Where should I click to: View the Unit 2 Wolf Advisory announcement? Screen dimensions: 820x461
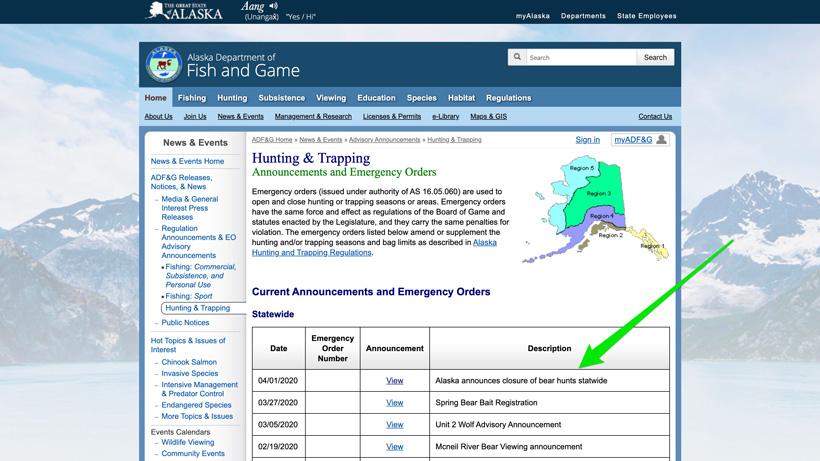click(x=394, y=424)
